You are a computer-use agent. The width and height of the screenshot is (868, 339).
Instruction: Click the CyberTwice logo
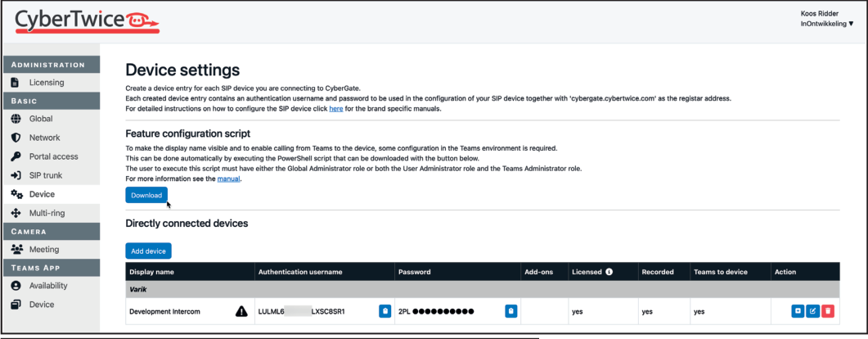[88, 21]
